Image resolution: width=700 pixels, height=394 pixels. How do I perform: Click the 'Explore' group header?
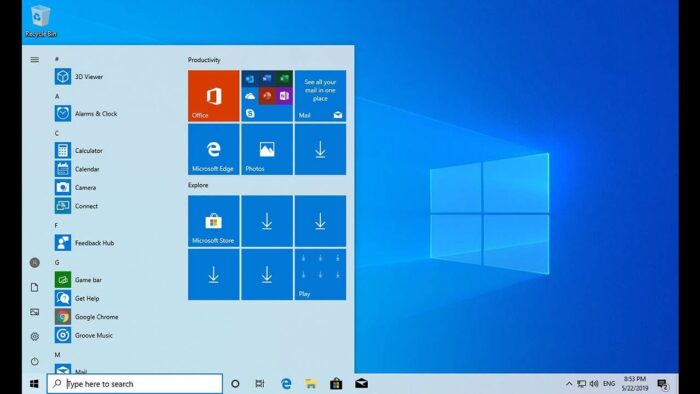coord(198,185)
